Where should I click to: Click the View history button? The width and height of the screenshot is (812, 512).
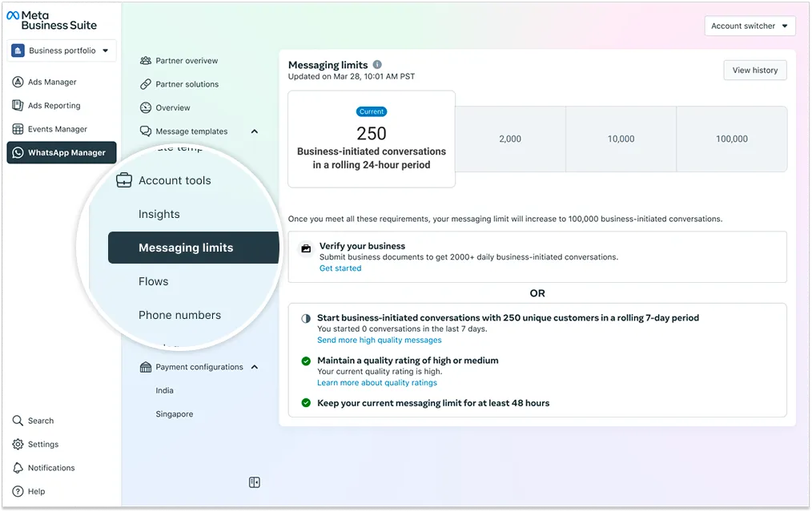click(754, 71)
